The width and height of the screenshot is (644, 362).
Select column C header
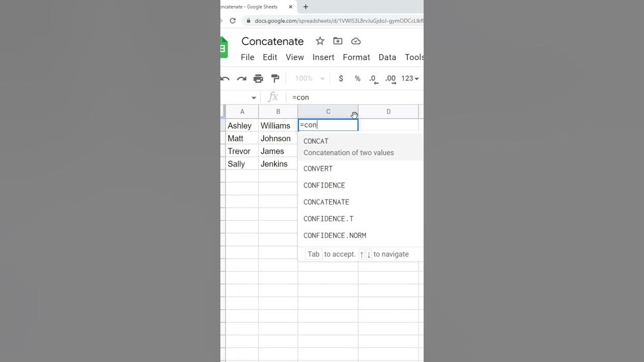tap(328, 112)
